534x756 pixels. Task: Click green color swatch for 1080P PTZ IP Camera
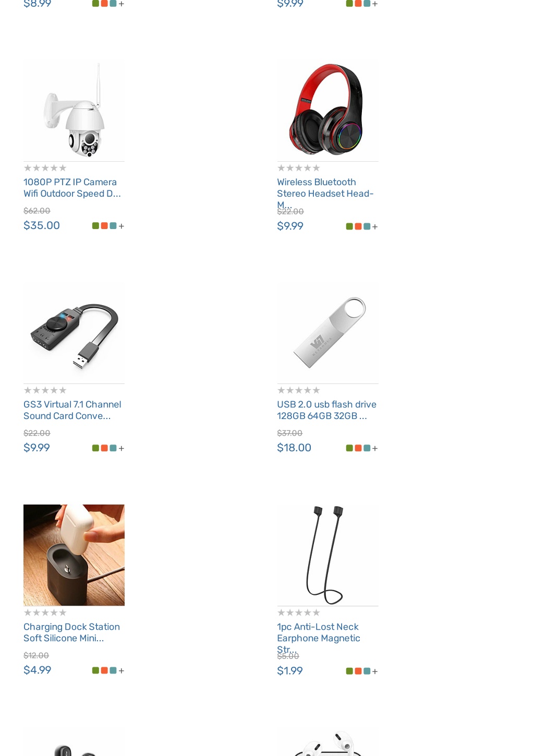(x=95, y=226)
